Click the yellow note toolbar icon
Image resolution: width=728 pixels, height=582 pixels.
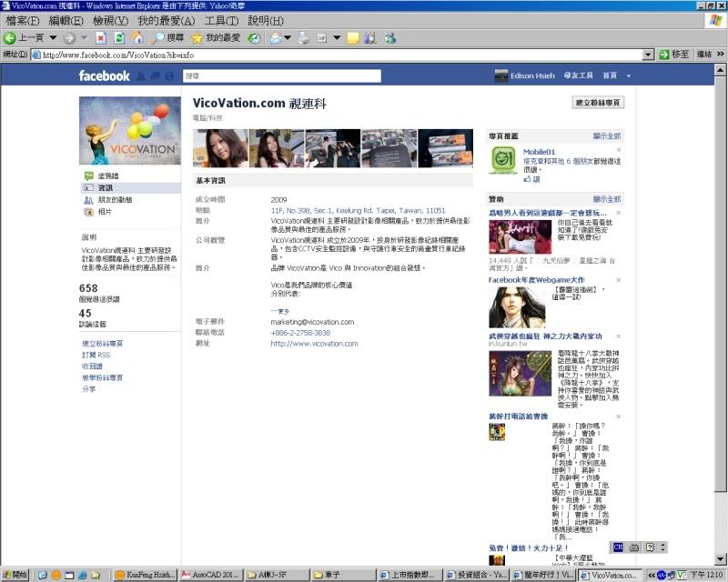click(353, 38)
